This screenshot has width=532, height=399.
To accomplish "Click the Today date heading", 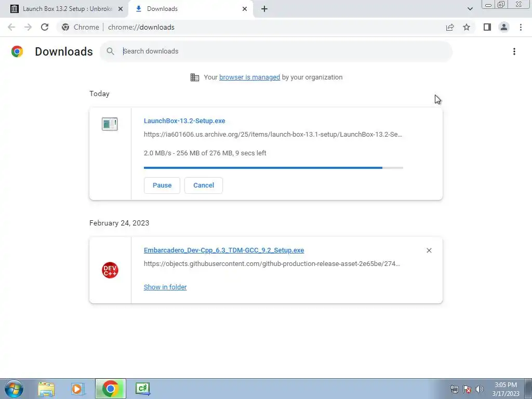I will click(99, 94).
